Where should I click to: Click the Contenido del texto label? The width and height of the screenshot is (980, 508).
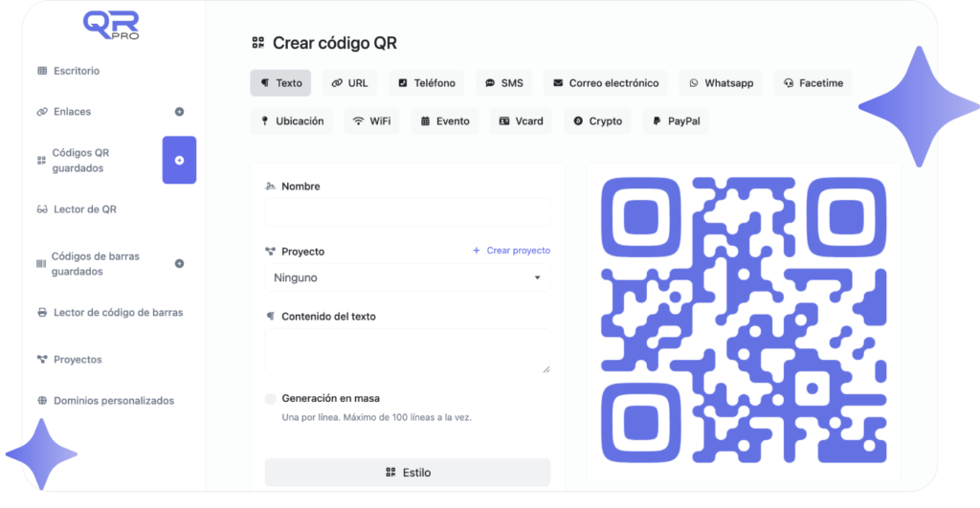pos(329,316)
